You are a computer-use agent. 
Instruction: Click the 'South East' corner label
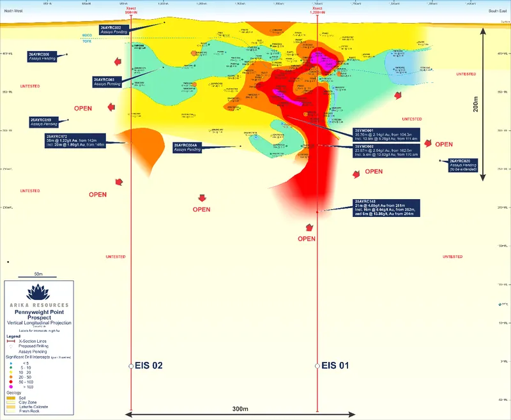coord(498,11)
